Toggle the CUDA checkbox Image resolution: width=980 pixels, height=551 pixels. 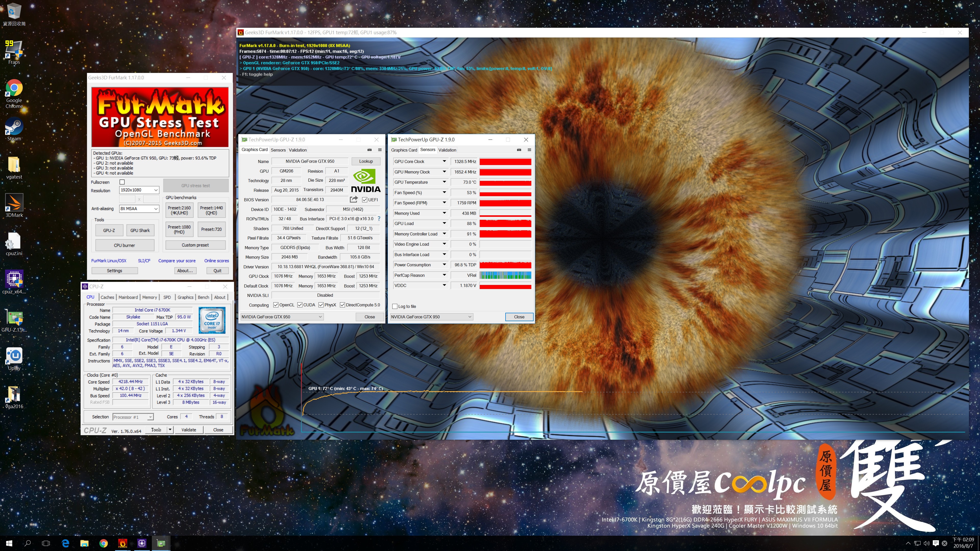[x=300, y=305]
